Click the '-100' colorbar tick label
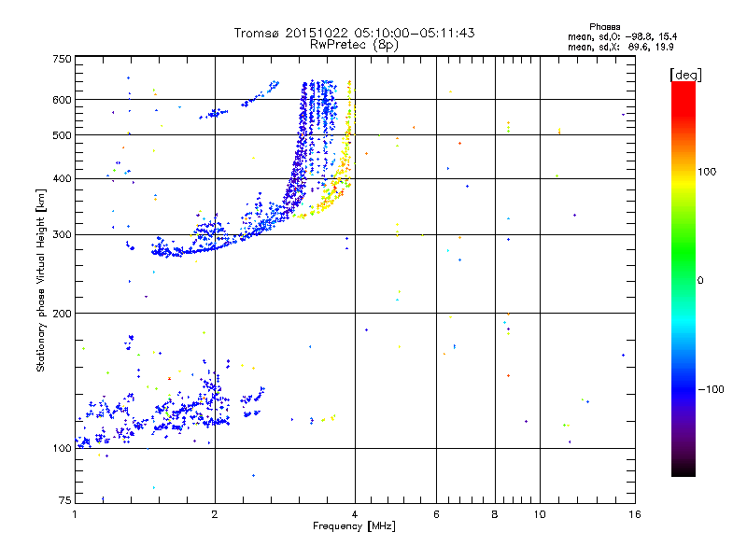Viewport: 747px width, 560px height. [x=711, y=389]
